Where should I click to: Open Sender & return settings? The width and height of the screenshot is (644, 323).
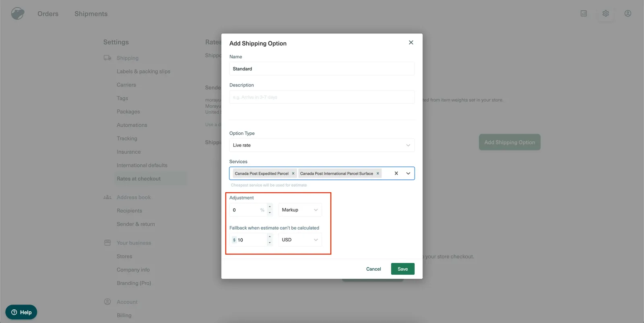(x=136, y=224)
